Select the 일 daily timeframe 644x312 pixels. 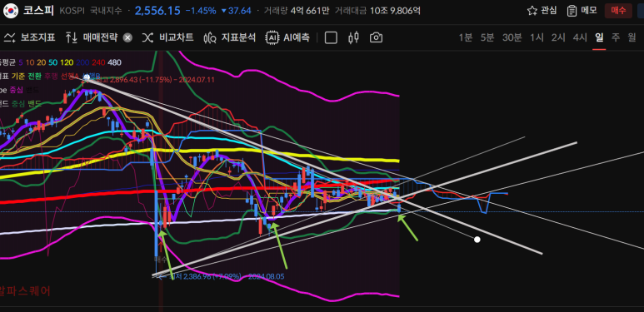pyautogui.click(x=599, y=37)
